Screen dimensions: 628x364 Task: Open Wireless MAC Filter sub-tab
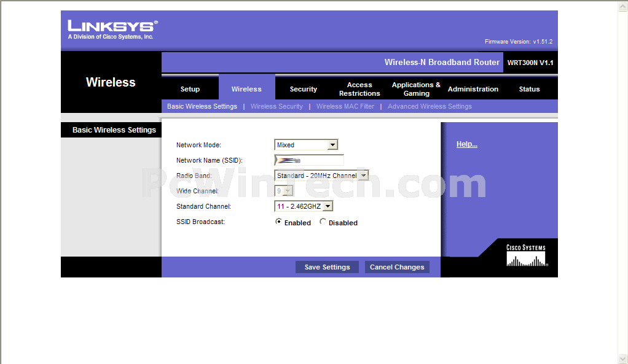tap(345, 106)
